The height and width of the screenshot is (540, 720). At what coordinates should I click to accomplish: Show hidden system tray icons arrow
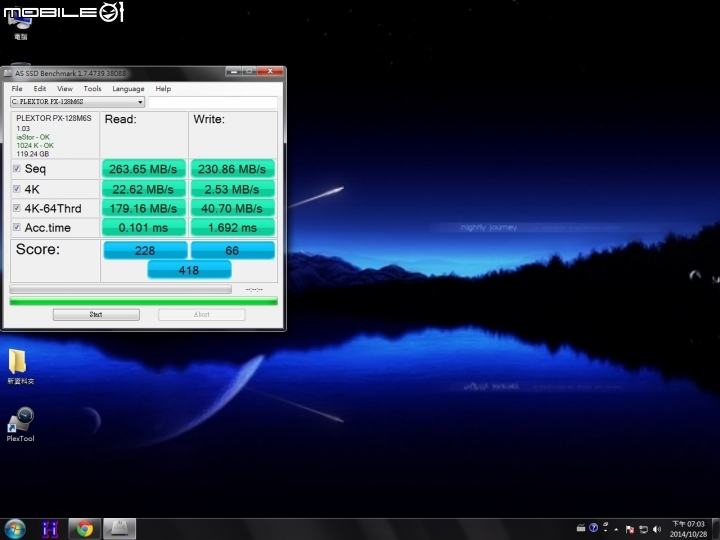pyautogui.click(x=617, y=528)
